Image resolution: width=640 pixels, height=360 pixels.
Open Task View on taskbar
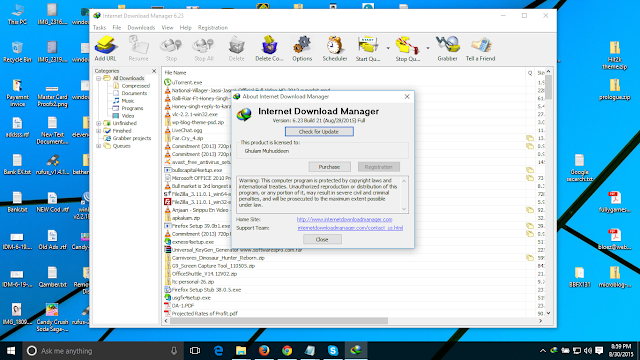195,351
